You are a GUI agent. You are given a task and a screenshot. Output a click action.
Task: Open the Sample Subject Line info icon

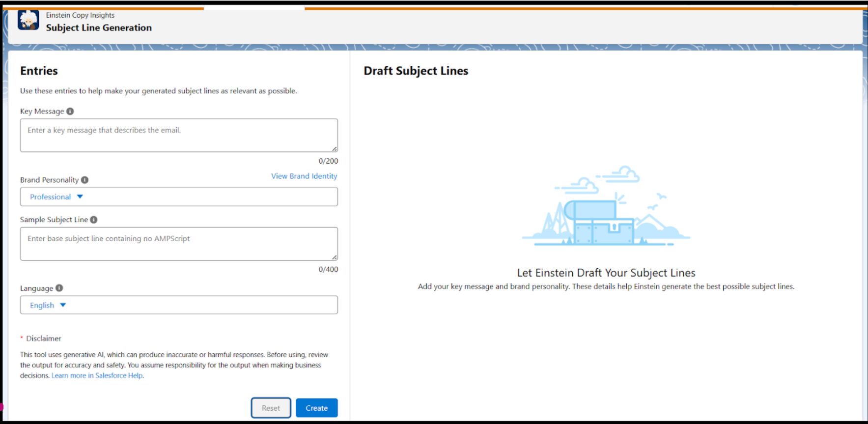pos(94,220)
